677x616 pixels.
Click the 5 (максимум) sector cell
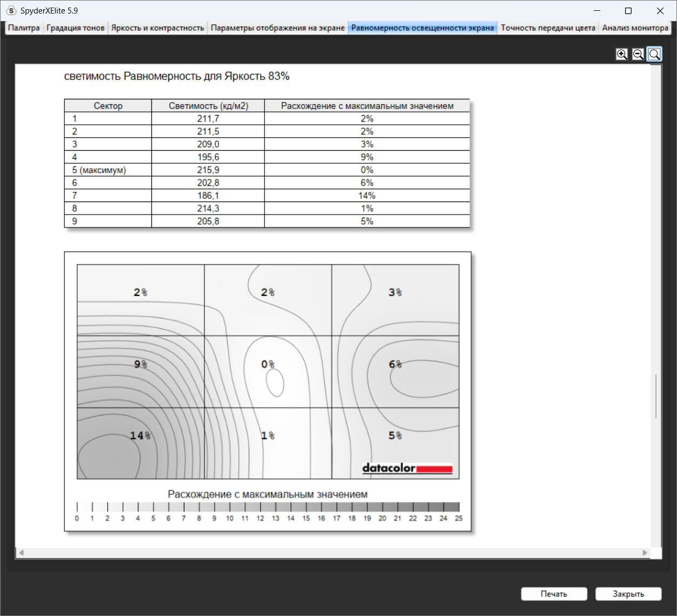[x=108, y=170]
